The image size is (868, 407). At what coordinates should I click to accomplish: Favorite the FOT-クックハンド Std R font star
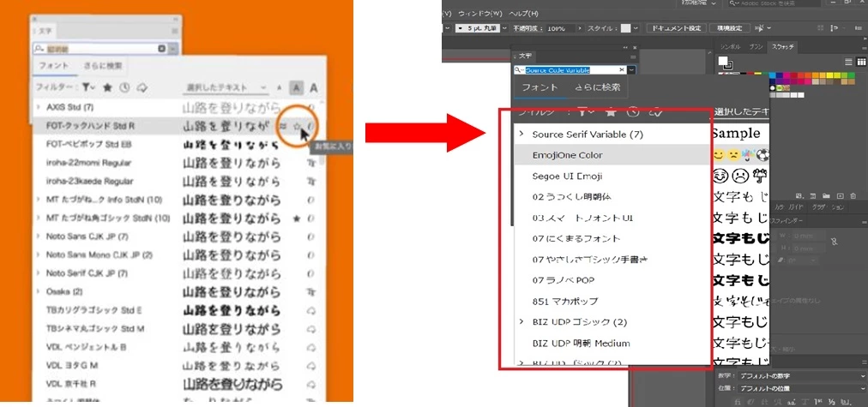[297, 127]
